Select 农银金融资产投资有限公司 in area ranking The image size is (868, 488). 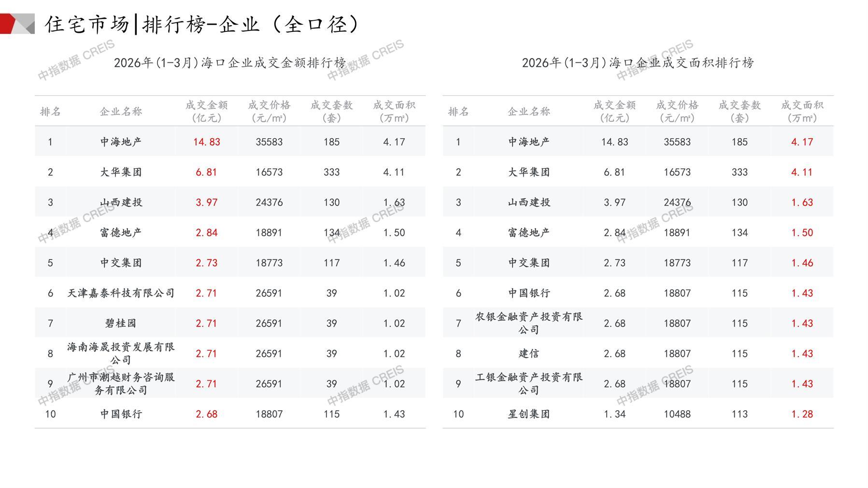coord(529,323)
